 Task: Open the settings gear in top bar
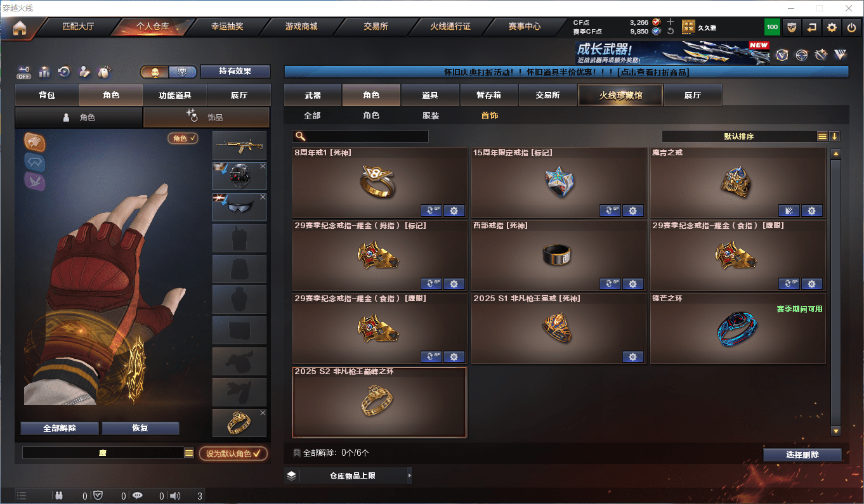coord(832,27)
